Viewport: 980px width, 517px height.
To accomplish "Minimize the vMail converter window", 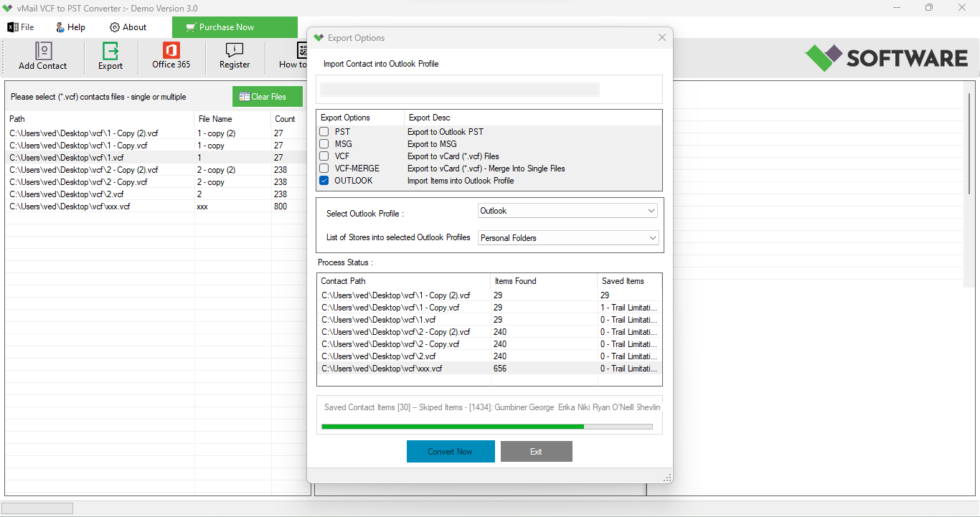I will pos(897,8).
